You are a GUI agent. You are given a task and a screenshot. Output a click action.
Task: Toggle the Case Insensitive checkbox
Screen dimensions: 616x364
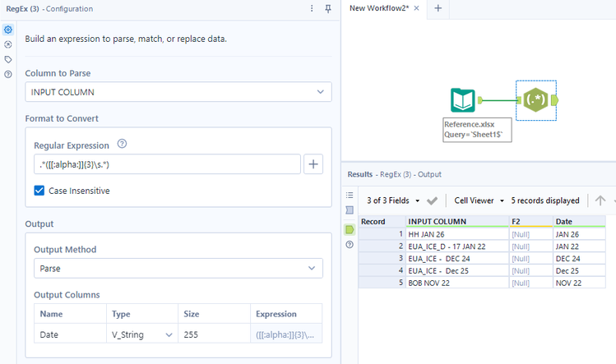click(39, 191)
